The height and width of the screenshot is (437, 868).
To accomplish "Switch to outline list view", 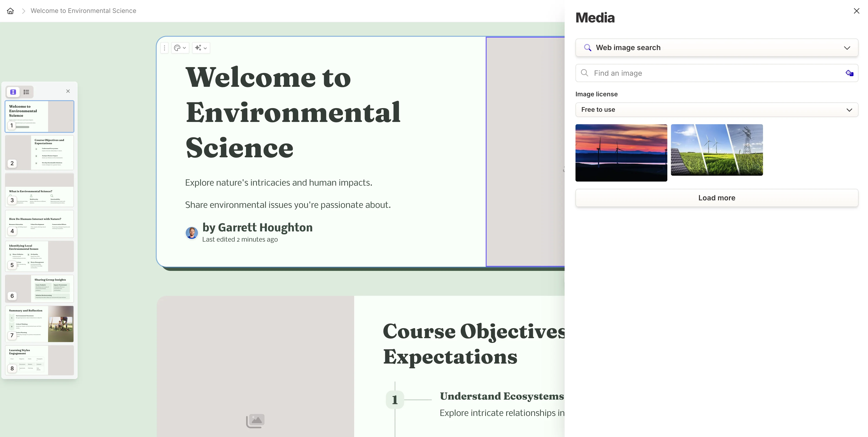I will click(26, 92).
